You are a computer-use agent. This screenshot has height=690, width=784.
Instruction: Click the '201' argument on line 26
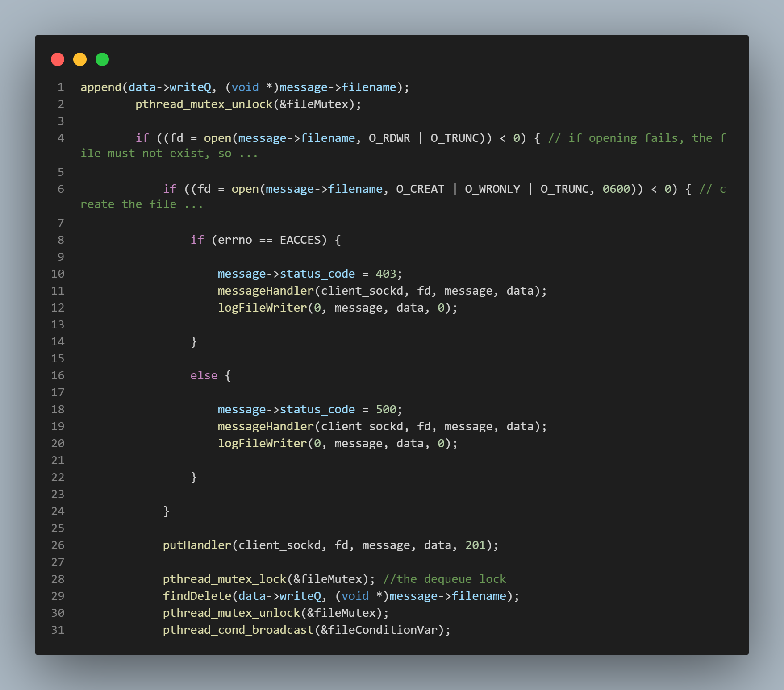[475, 545]
